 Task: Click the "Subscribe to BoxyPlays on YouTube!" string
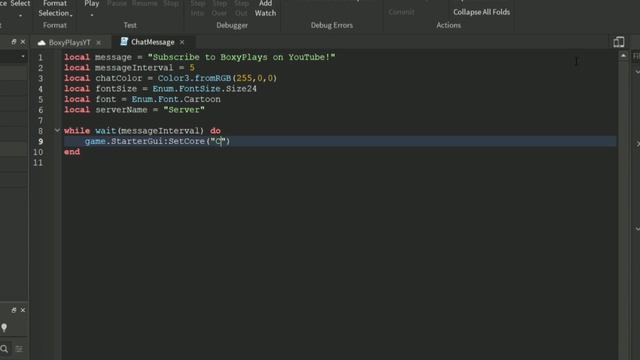pos(242,57)
